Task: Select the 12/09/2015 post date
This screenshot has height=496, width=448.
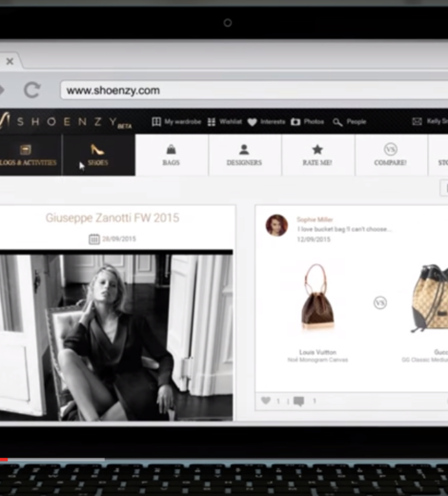Action: click(x=314, y=239)
